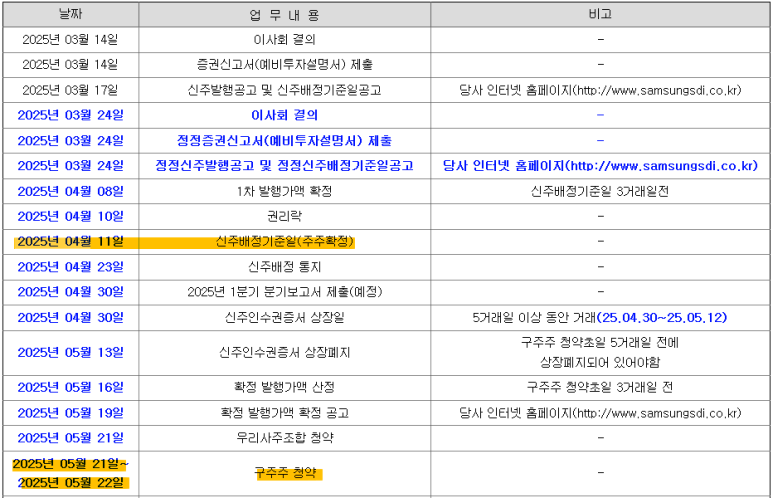The image size is (773, 498).
Task: Click the date '2025년 03월 17일'
Action: 70,90
